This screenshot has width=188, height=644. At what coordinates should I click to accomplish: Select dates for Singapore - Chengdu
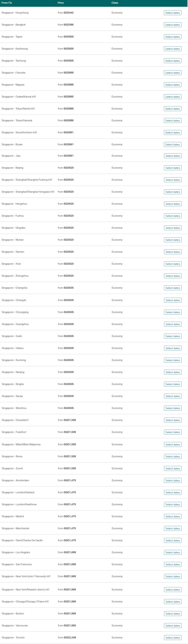(x=173, y=300)
